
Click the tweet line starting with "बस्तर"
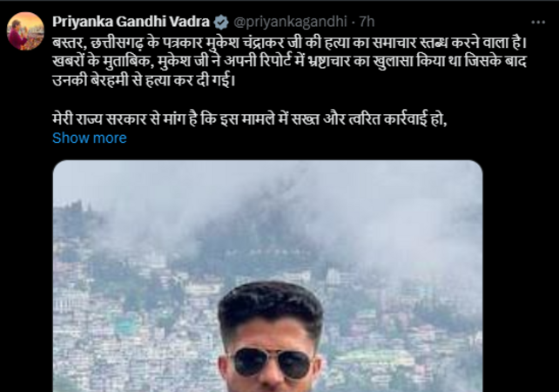pos(289,43)
